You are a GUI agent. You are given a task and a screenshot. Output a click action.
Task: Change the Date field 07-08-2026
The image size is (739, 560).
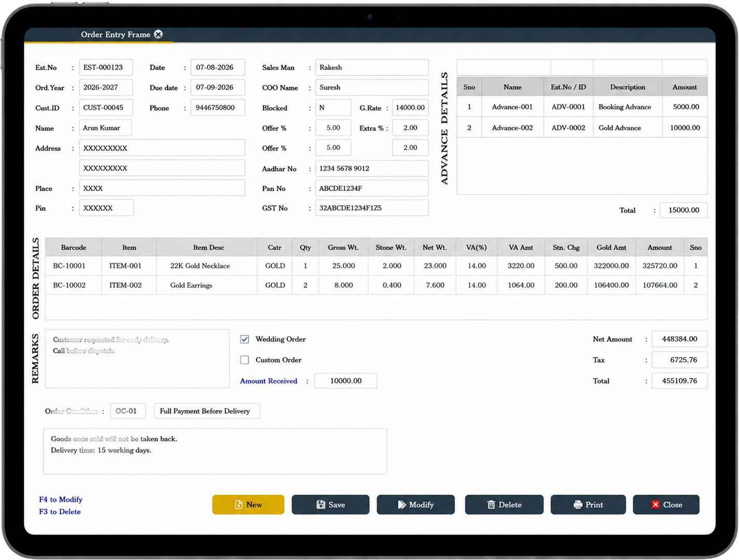(x=218, y=67)
